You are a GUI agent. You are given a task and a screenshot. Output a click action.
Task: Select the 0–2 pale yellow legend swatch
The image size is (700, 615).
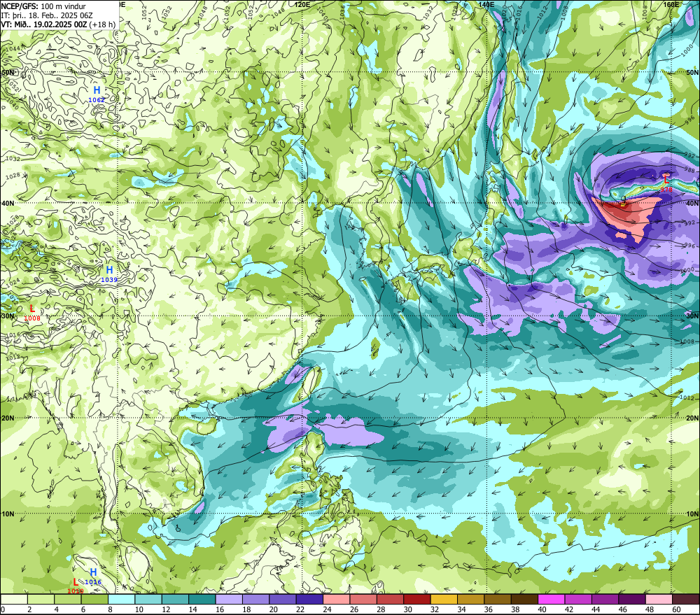[14, 599]
